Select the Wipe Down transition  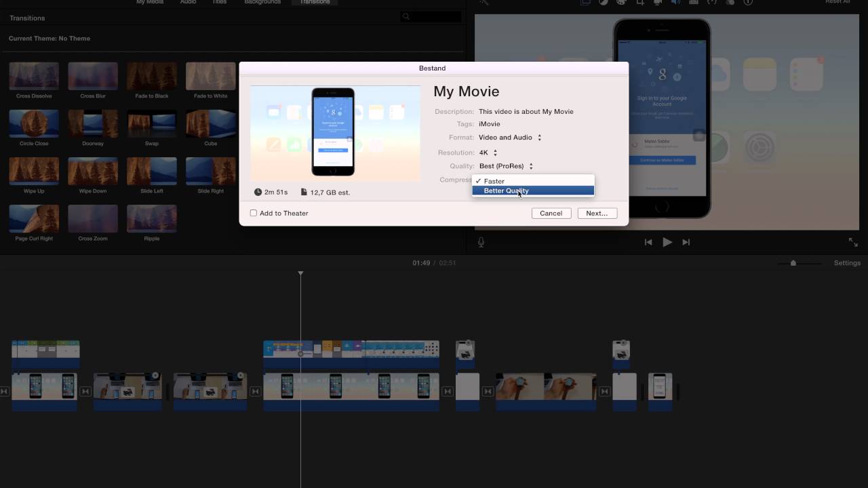point(93,171)
